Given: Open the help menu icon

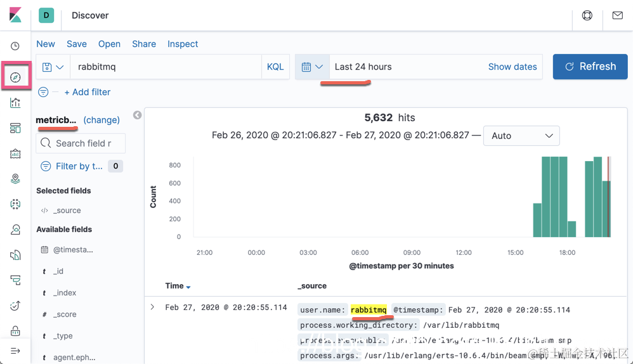Looking at the screenshot, I should pos(587,15).
